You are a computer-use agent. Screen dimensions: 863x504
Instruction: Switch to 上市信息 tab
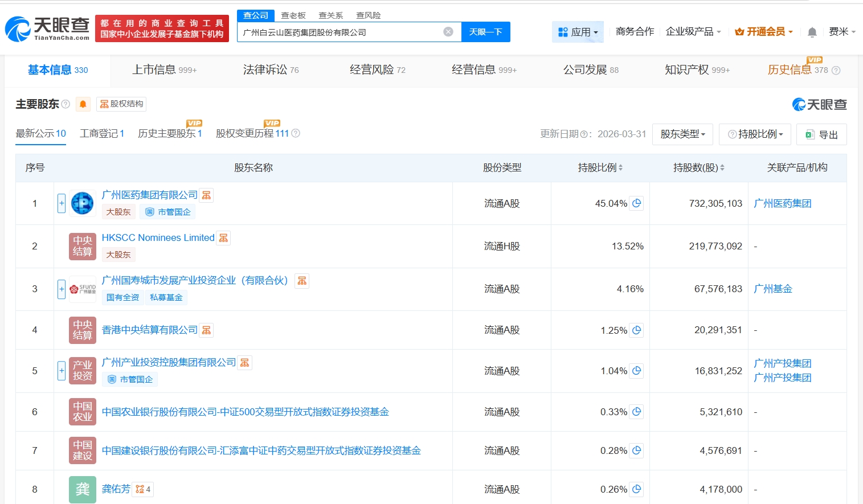pos(164,69)
